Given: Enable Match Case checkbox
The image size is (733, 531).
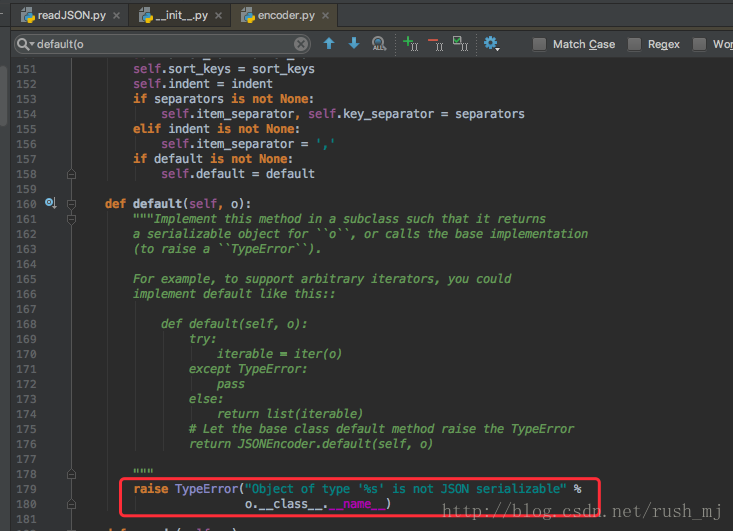Looking at the screenshot, I should [x=539, y=44].
